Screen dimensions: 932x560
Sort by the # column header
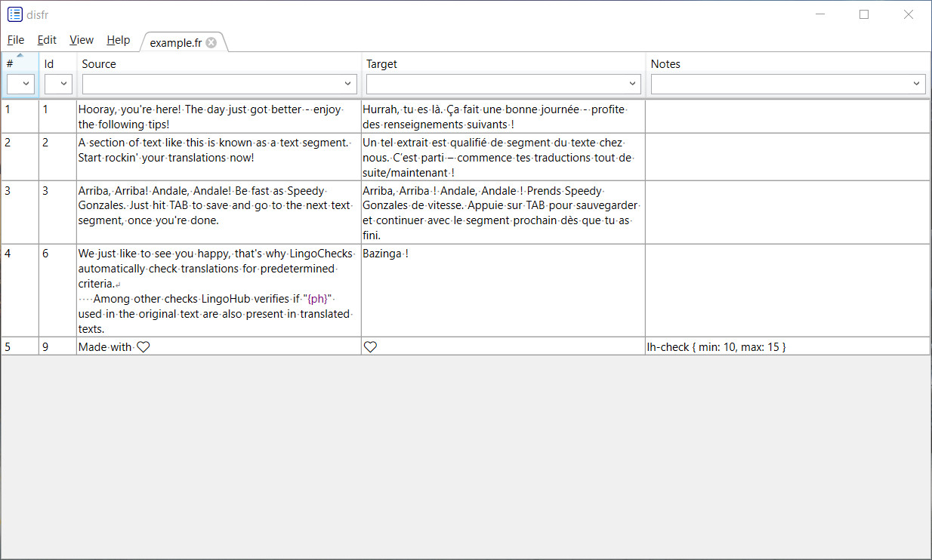click(20, 63)
